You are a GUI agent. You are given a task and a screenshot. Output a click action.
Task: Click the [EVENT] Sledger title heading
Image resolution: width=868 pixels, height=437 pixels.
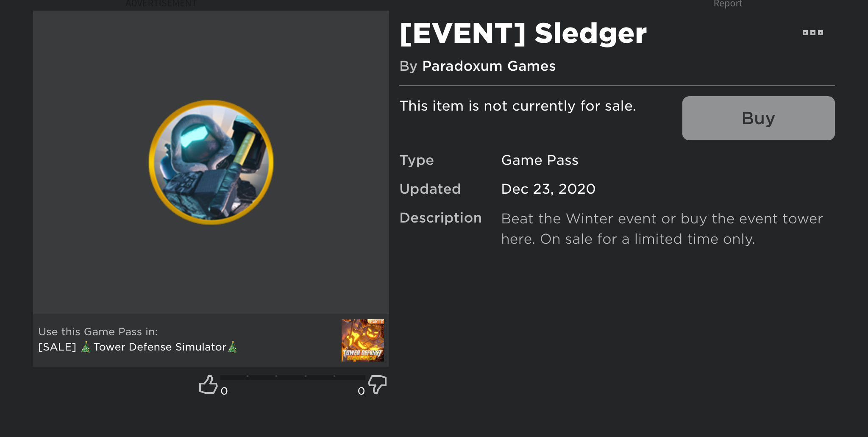[523, 33]
